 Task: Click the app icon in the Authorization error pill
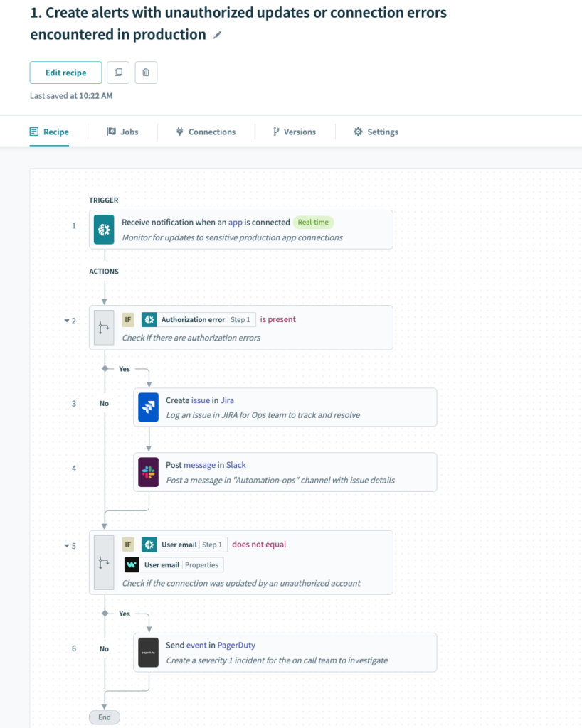149,319
